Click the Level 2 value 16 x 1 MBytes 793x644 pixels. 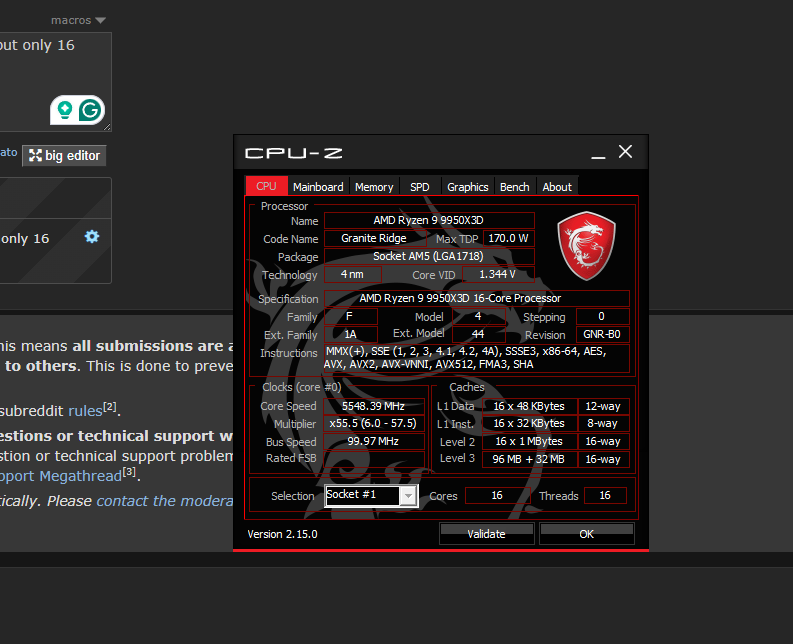pos(530,441)
